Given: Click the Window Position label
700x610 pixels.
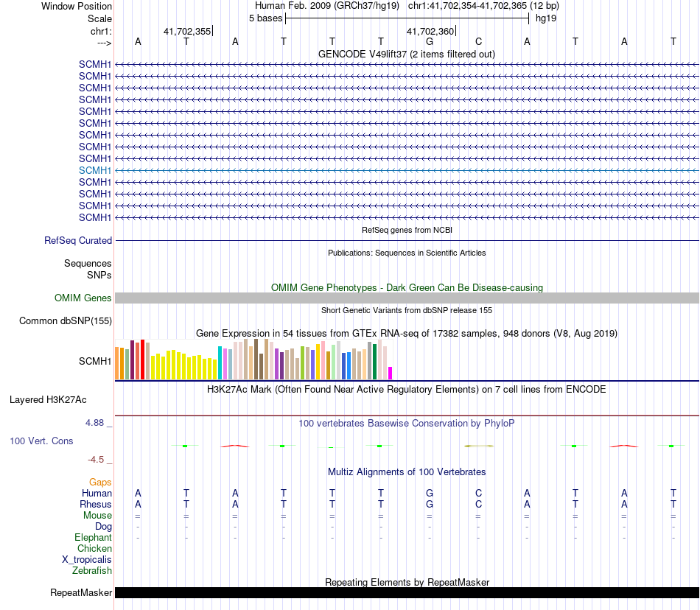Looking at the screenshot, I should pyautogui.click(x=77, y=6).
